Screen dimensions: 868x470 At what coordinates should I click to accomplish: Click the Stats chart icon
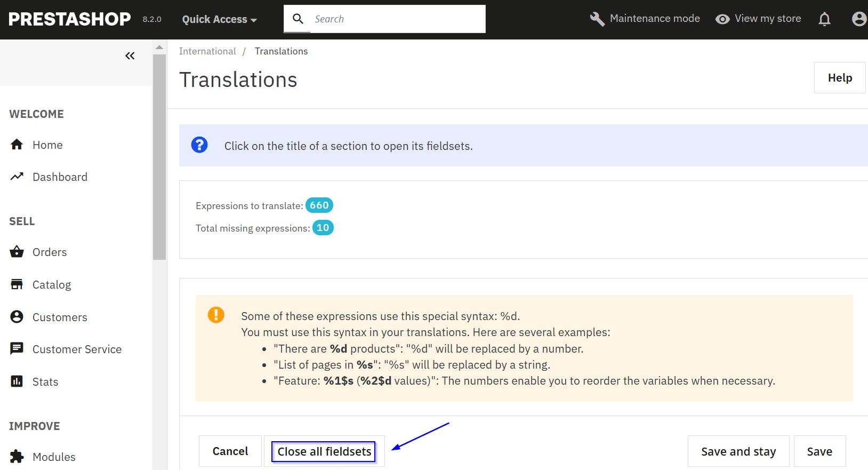coord(17,381)
